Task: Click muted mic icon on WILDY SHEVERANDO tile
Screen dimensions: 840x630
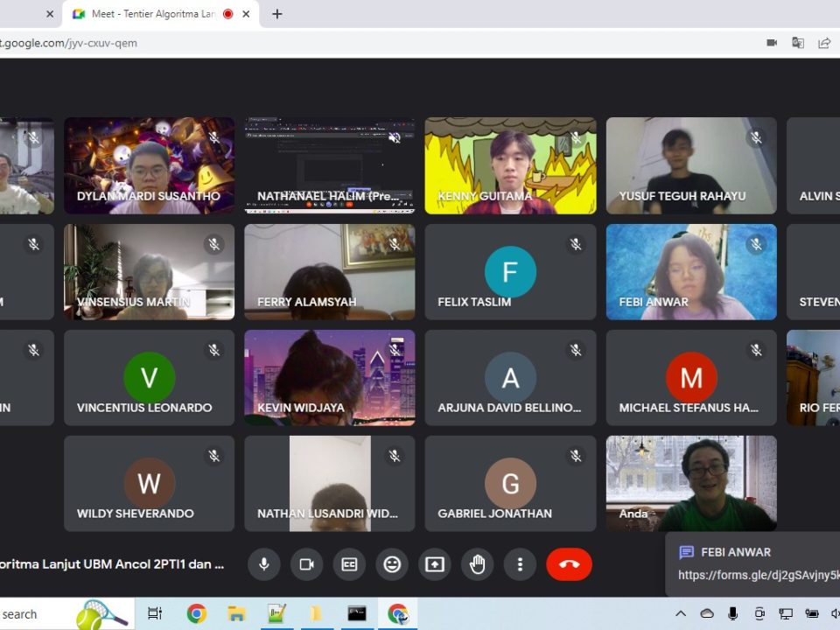Action: pyautogui.click(x=213, y=456)
